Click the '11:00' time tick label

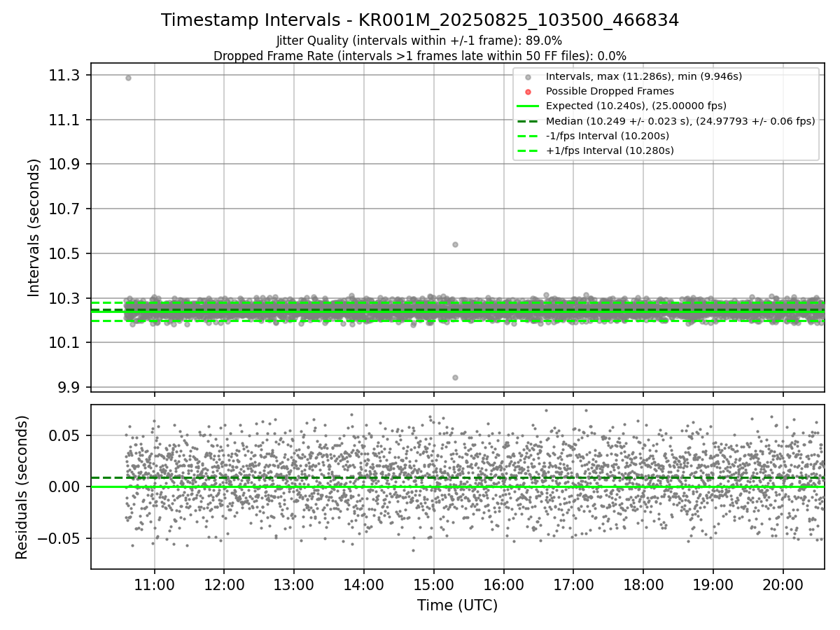coord(154,584)
